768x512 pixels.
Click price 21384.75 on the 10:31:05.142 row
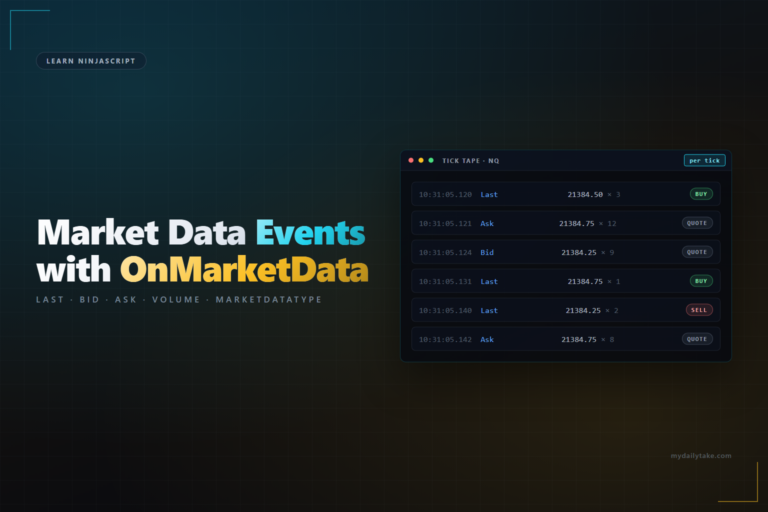tap(578, 339)
